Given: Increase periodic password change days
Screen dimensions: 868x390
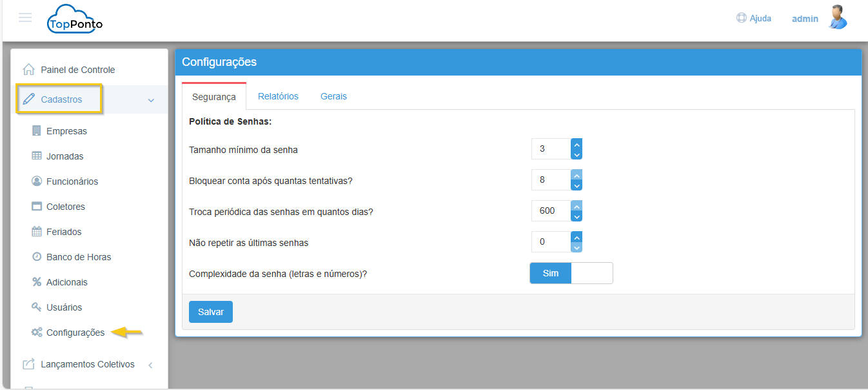Looking at the screenshot, I should pos(577,206).
